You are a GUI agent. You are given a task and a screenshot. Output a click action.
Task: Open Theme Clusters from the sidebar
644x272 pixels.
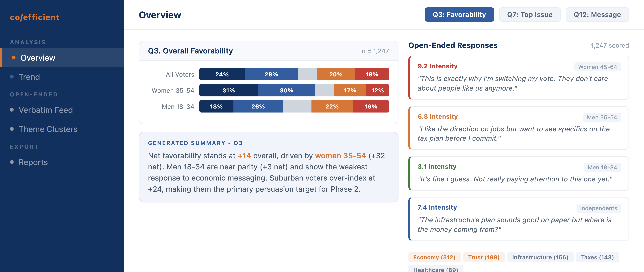48,129
